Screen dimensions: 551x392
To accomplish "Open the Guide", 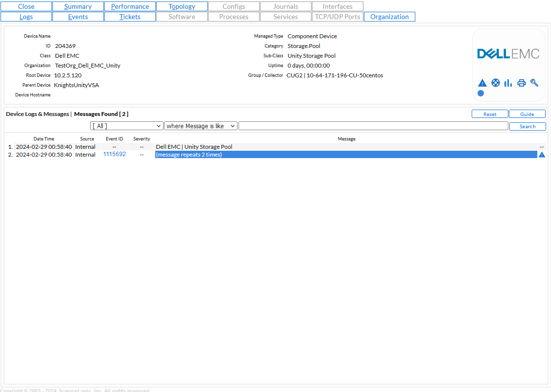I will [x=527, y=114].
